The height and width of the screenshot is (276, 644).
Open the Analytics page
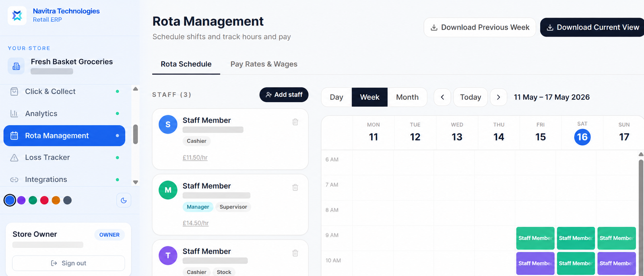pyautogui.click(x=64, y=113)
